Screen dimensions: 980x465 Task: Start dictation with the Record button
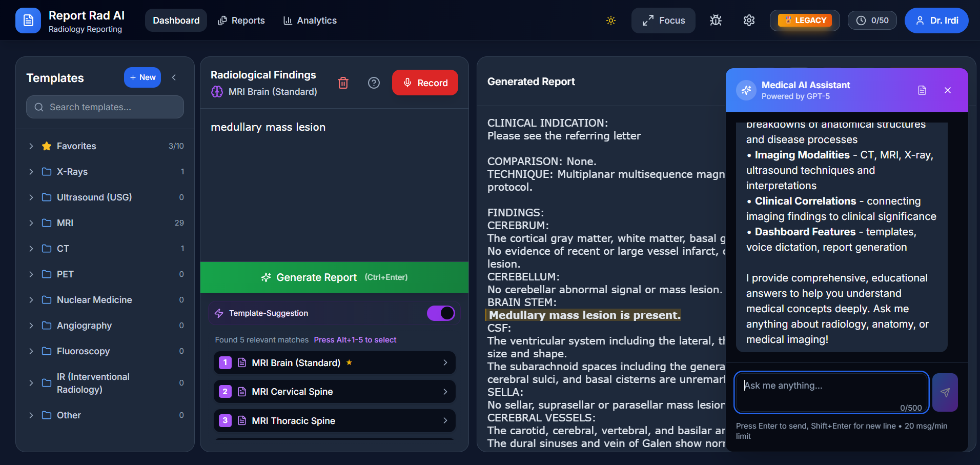(x=425, y=83)
